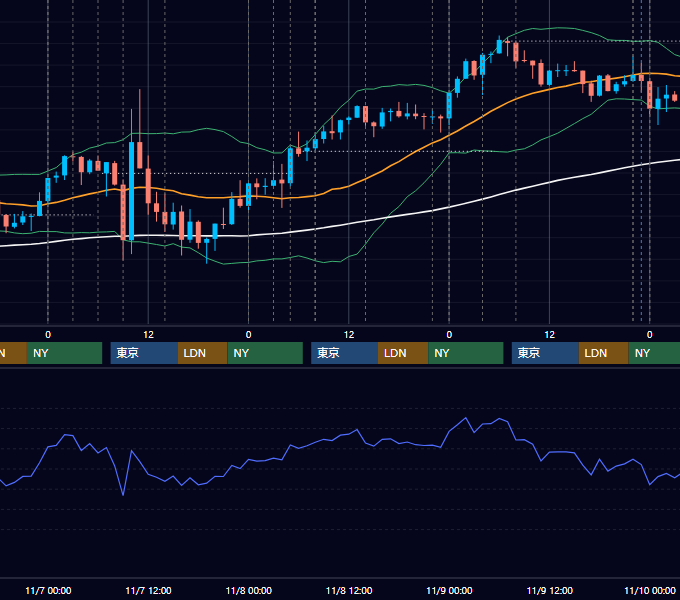Click the 11/9 12:00 time axis label
Screen dimensions: 680x600
tap(549, 590)
